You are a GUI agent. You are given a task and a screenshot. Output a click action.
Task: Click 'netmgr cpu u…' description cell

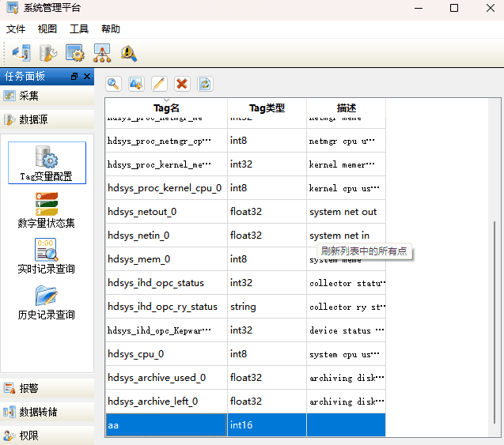(x=347, y=141)
